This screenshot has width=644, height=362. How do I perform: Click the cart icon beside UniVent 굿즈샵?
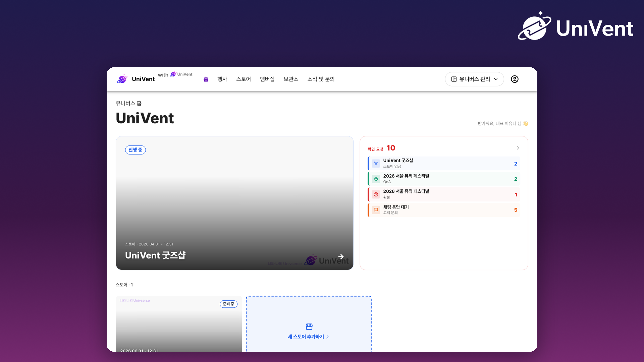376,164
